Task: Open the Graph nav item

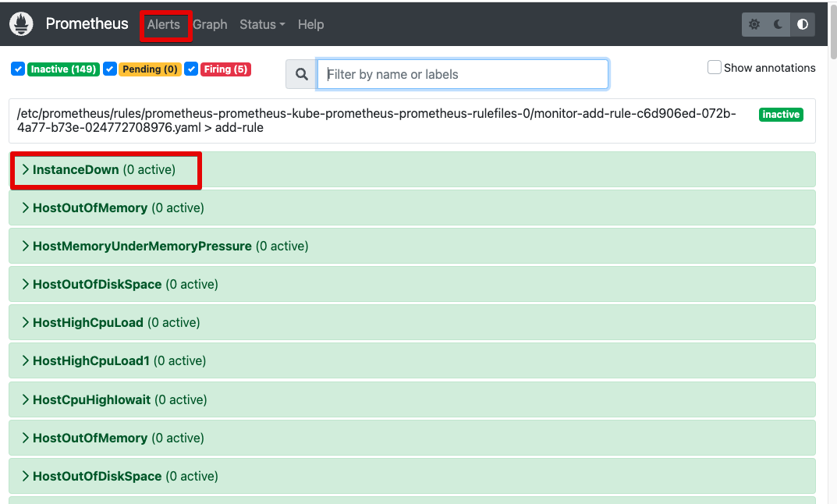Action: [210, 24]
